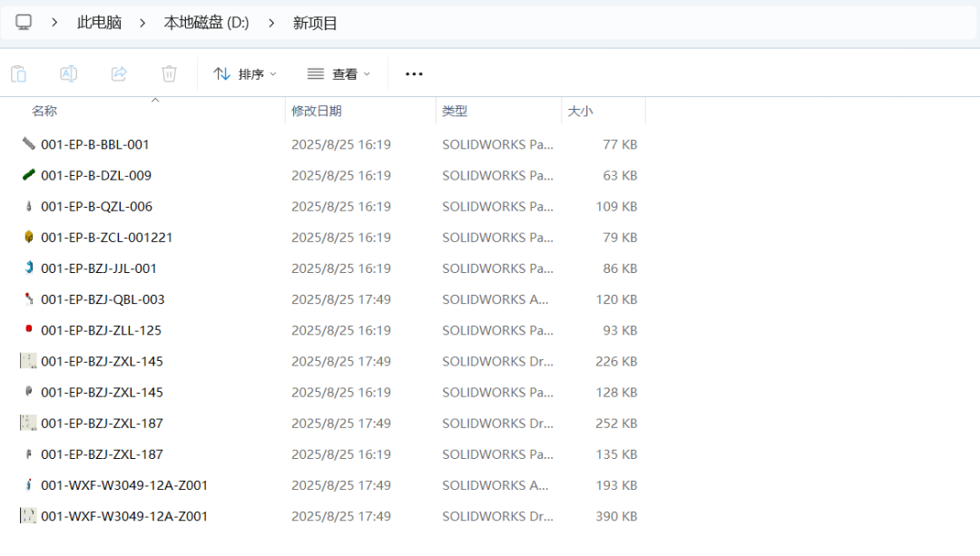
Task: Click the yellow part icon of 001-EP-B-ZCL-001221
Action: click(29, 237)
